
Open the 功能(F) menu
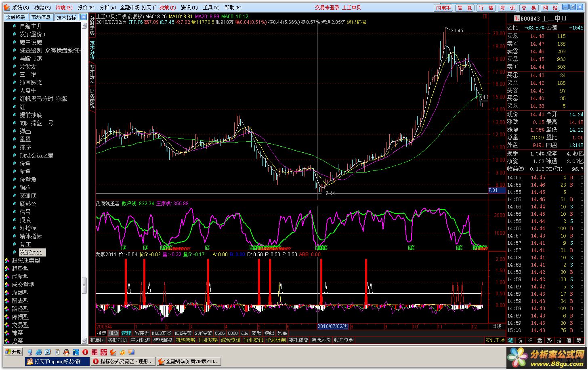click(x=42, y=8)
